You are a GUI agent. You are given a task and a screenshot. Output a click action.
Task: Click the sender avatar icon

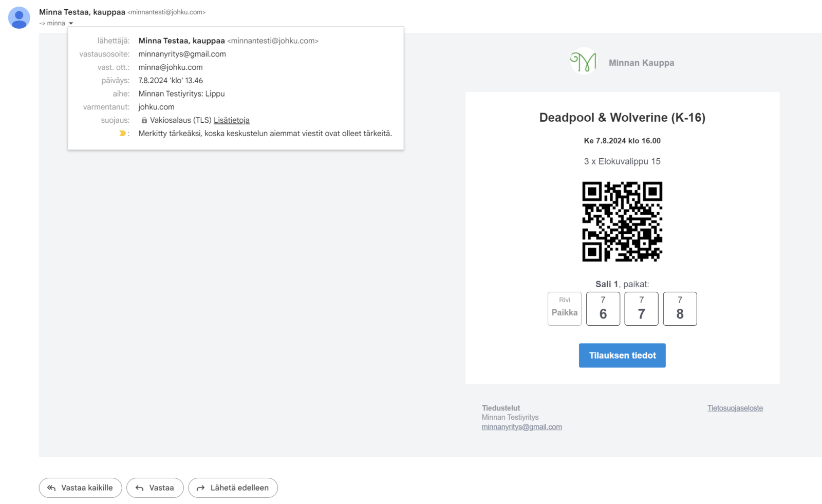pos(19,17)
